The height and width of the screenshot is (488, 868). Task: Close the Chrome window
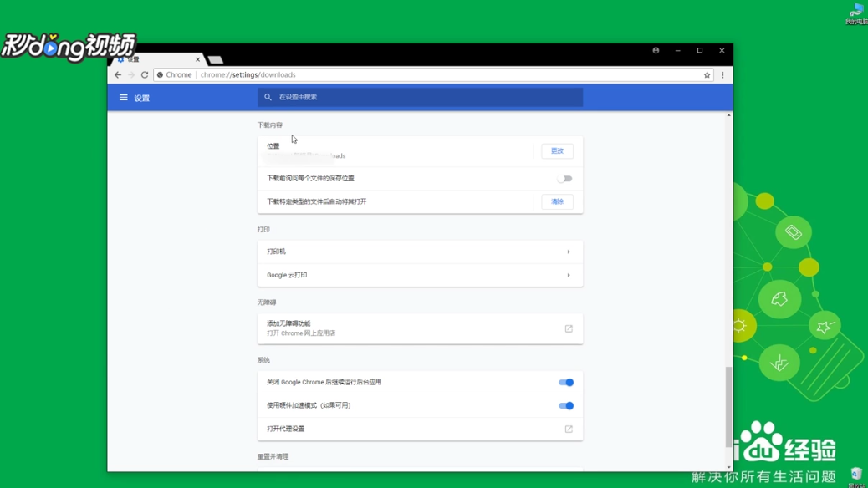coord(722,50)
